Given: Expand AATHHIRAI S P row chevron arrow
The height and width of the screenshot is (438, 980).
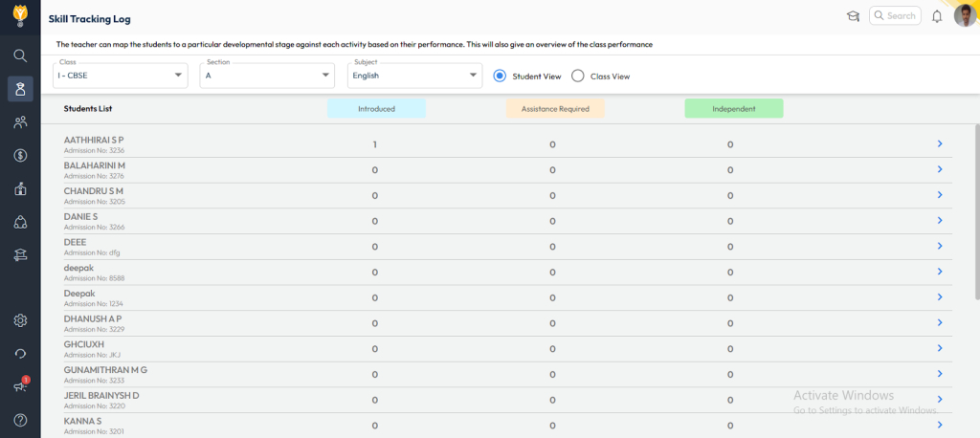Looking at the screenshot, I should pos(940,144).
